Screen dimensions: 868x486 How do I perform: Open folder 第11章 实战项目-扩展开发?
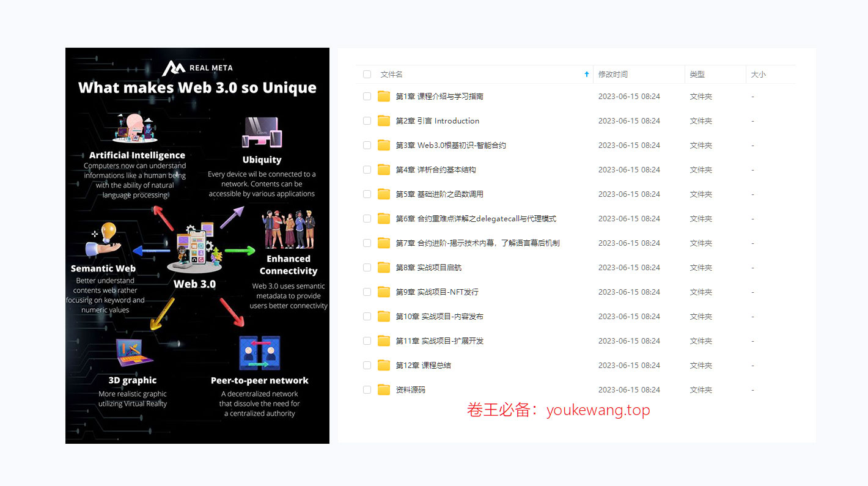click(440, 341)
